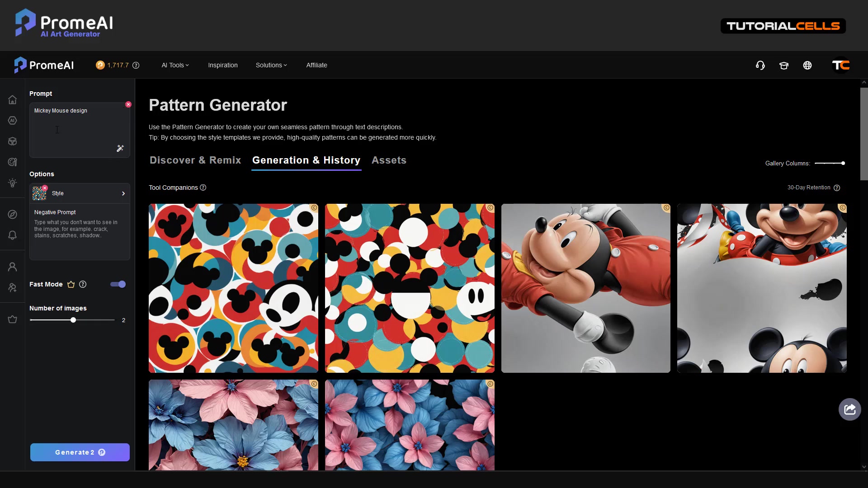Click the page vertical scrollbar
This screenshot has height=488, width=868.
pos(864,134)
